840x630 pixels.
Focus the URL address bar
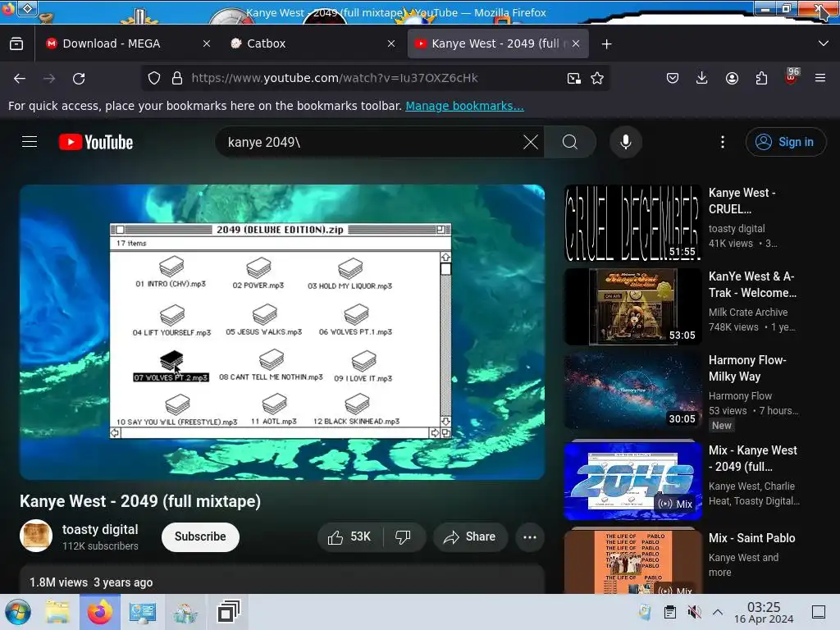(x=375, y=78)
